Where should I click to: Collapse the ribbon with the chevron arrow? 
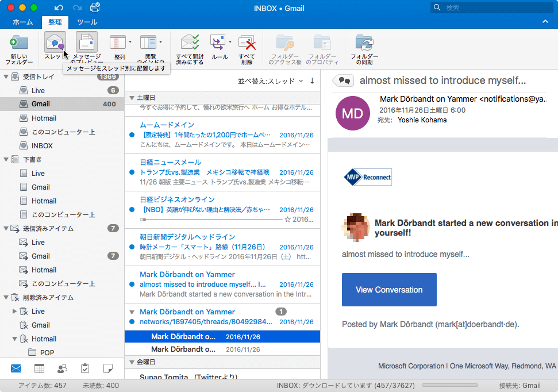click(545, 22)
